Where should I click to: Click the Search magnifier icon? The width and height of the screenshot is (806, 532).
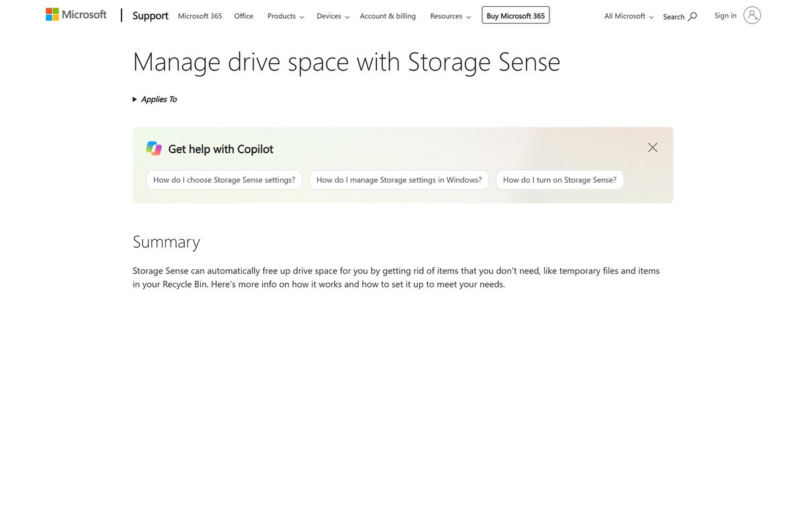[692, 16]
